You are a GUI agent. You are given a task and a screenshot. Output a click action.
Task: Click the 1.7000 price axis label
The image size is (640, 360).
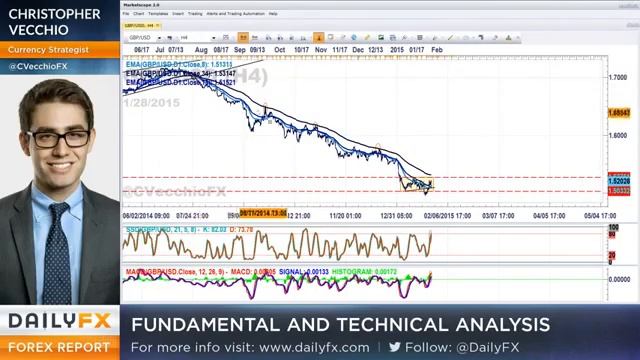coord(618,77)
